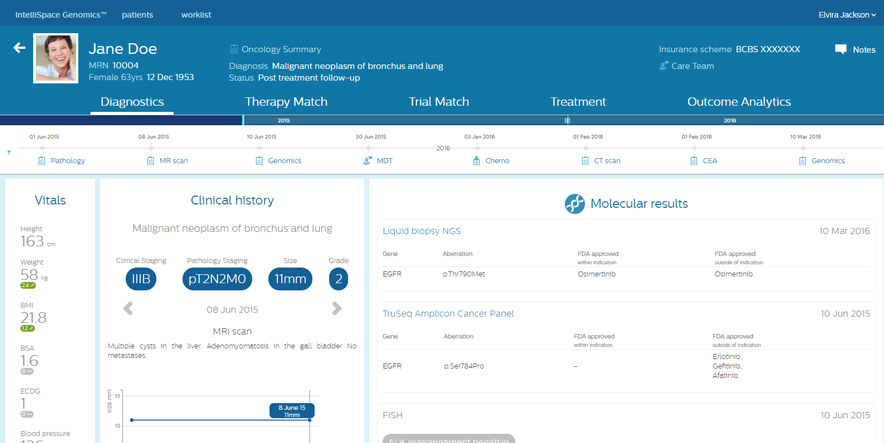Image resolution: width=884 pixels, height=443 pixels.
Task: Select the CT scan timeline event
Action: (601, 160)
